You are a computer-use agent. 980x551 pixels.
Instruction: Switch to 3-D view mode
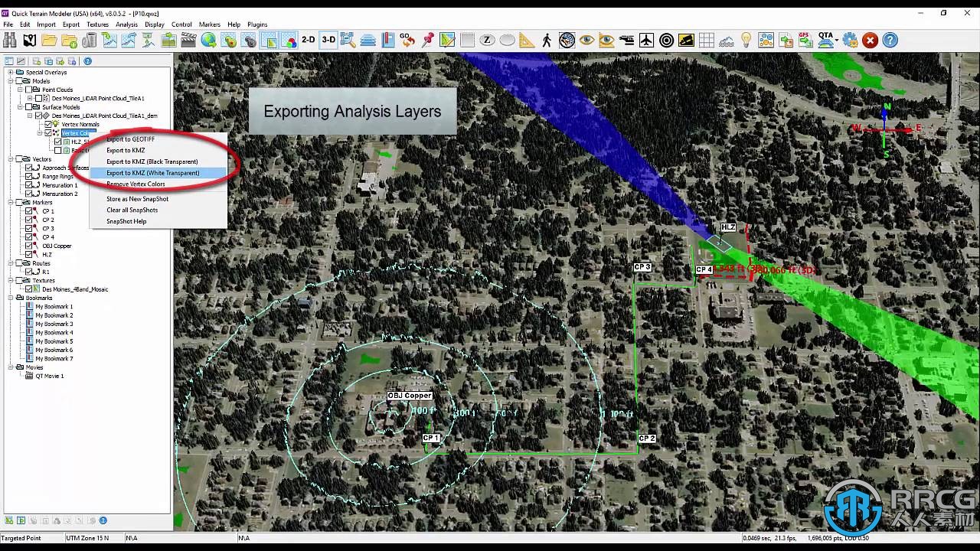[328, 40]
